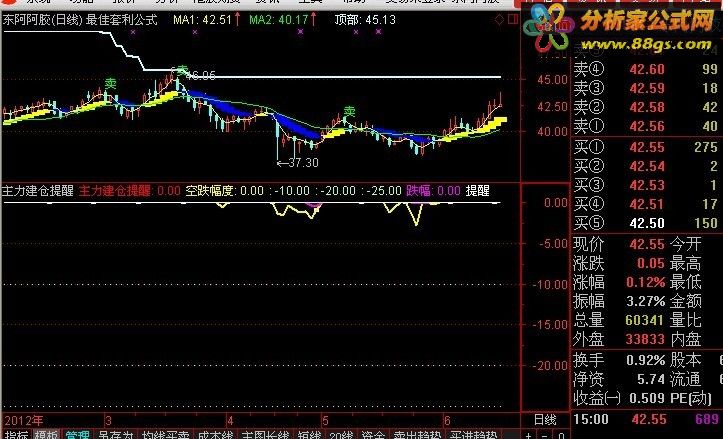Click the 2012年 label on time axis
This screenshot has width=723, height=439.
(x=23, y=420)
